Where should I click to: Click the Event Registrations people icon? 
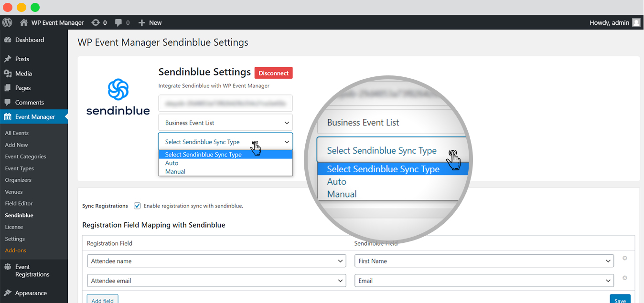8,267
